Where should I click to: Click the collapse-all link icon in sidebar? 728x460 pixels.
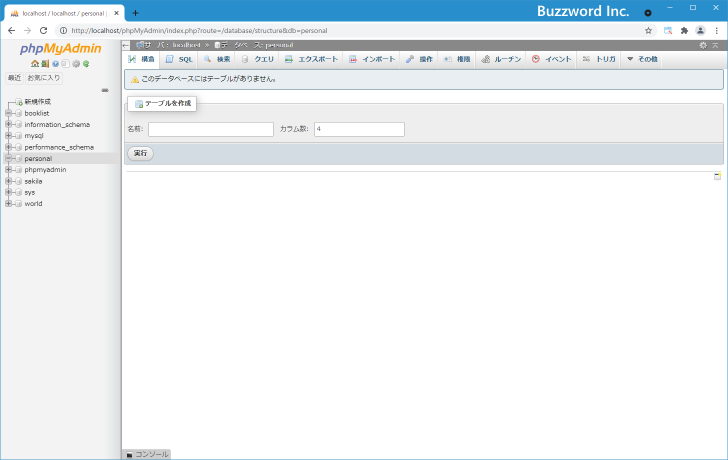(105, 90)
